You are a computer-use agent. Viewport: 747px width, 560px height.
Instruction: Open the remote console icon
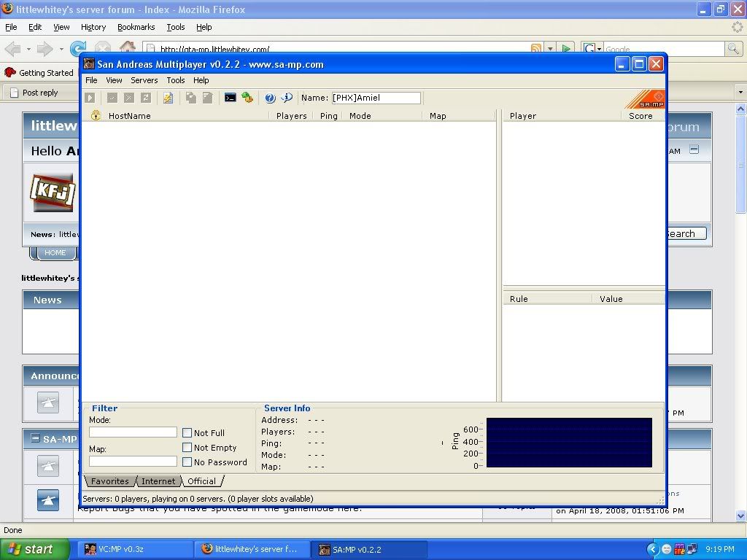point(230,98)
